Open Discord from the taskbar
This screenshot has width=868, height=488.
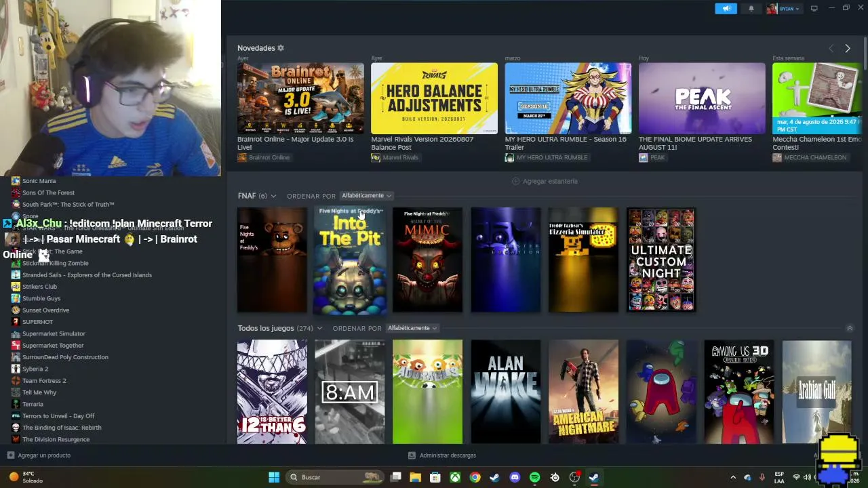coord(515,477)
